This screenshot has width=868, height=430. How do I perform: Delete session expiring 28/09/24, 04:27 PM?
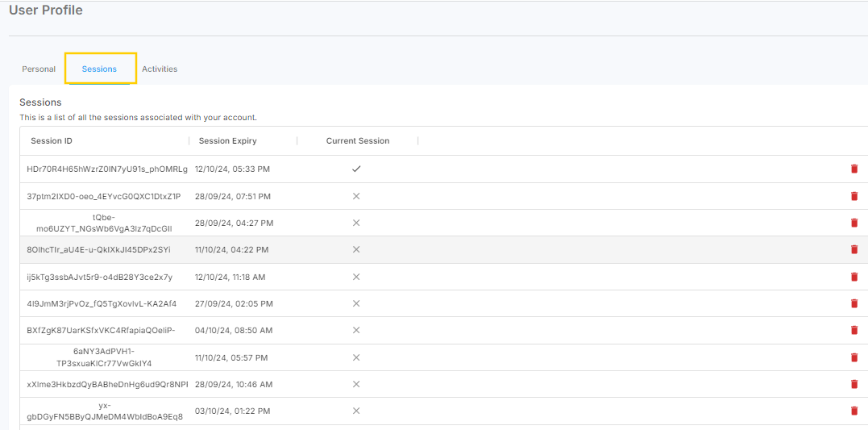(854, 223)
